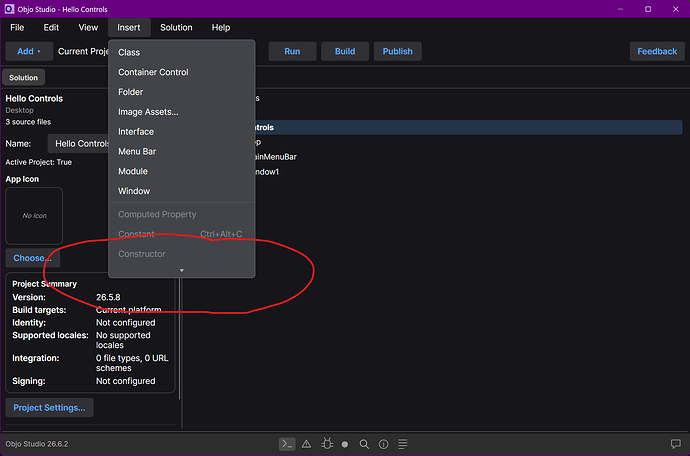This screenshot has width=690, height=456.
Task: Click the Name input field
Action: (x=78, y=144)
